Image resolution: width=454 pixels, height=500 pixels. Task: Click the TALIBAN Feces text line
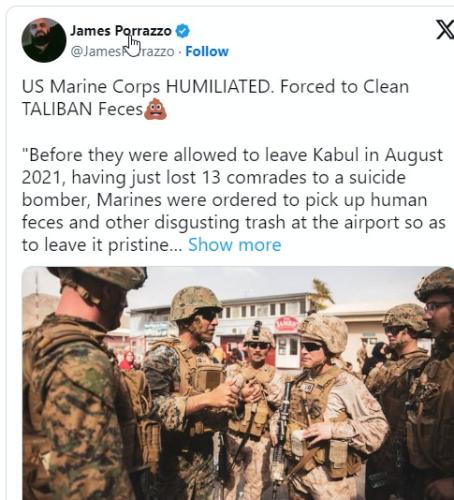82,109
